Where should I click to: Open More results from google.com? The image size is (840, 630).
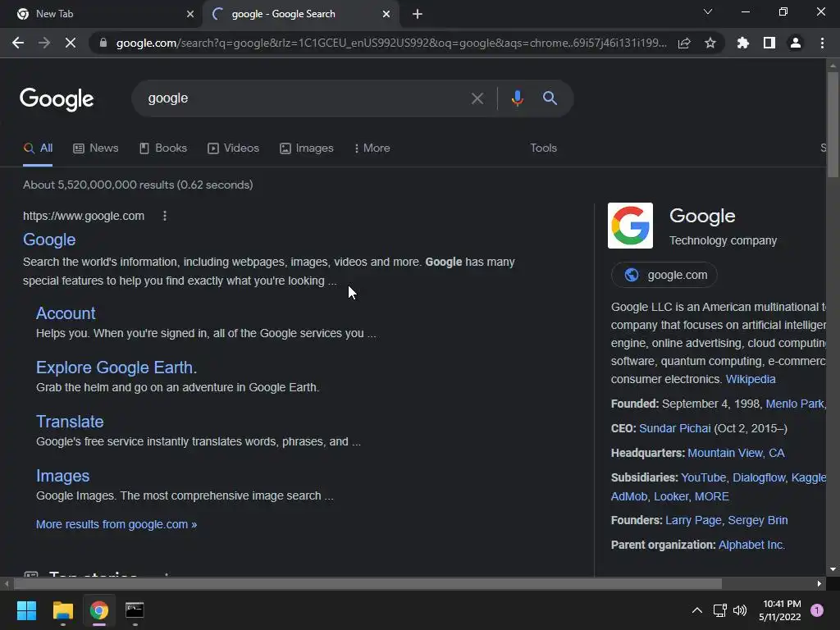pos(116,524)
